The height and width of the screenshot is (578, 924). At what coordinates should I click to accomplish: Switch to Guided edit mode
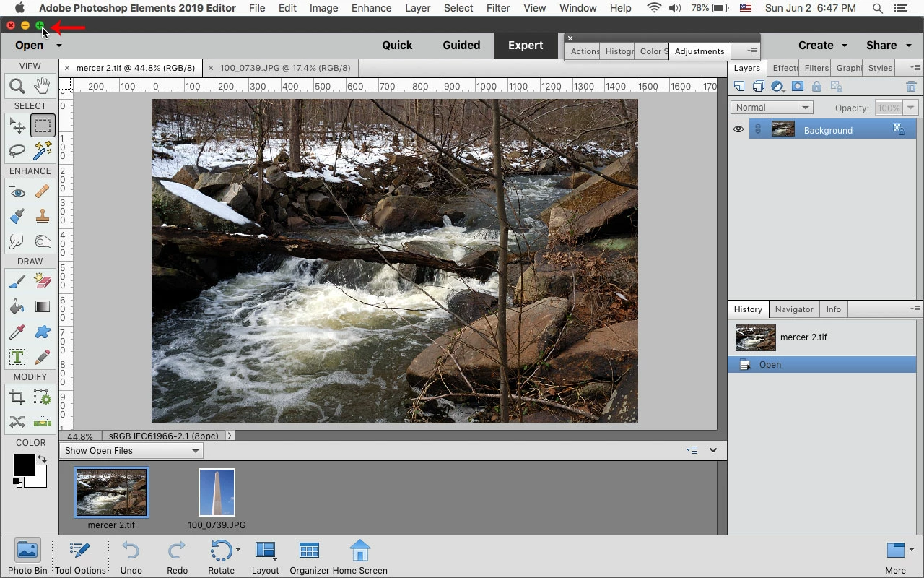pyautogui.click(x=461, y=45)
